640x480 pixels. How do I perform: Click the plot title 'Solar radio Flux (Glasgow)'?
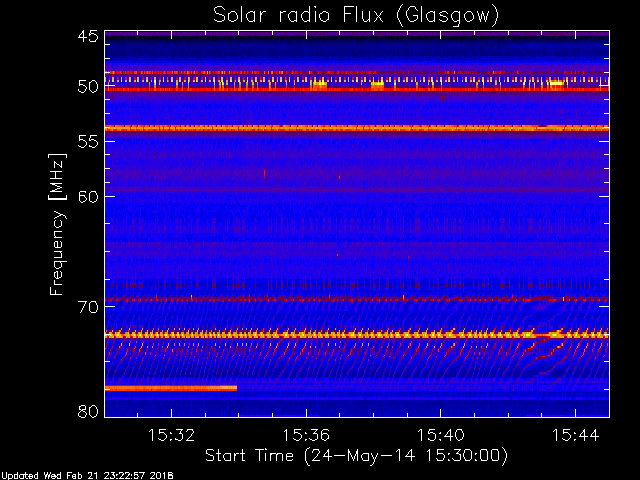pyautogui.click(x=356, y=16)
